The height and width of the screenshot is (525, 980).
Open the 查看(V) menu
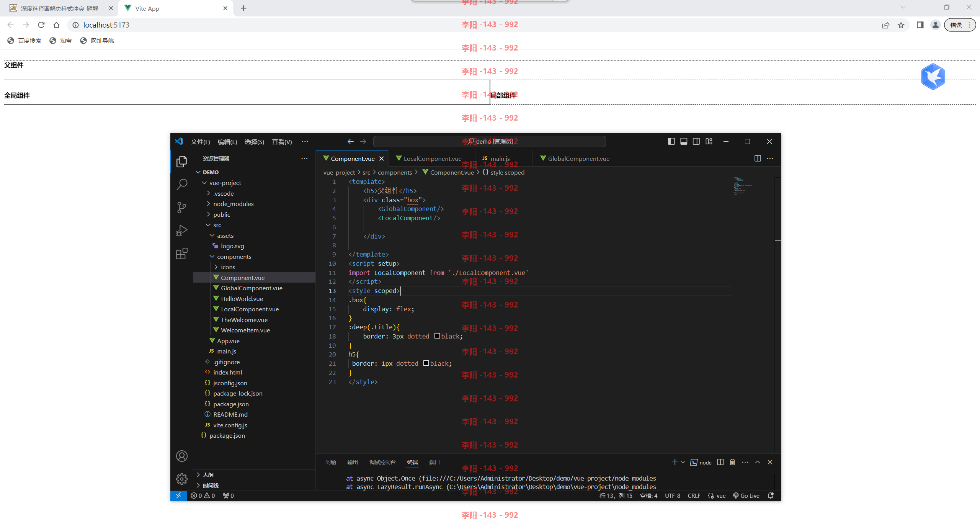[282, 142]
